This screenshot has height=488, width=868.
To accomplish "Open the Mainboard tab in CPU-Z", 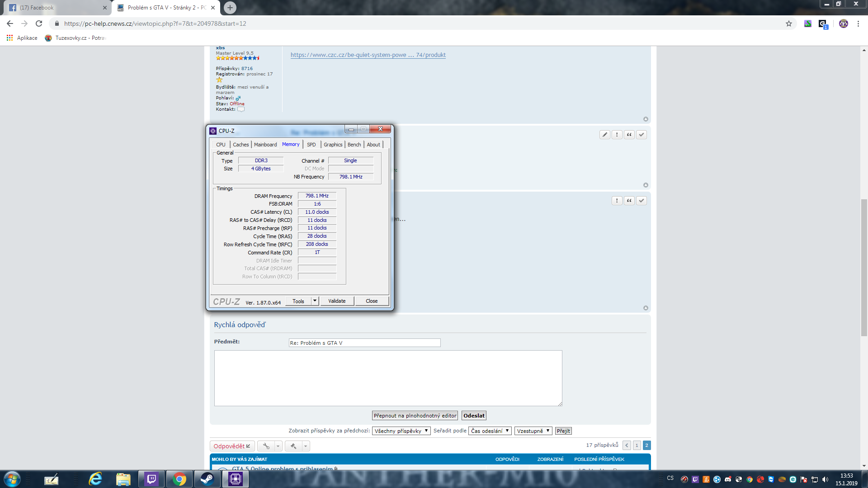I will (265, 145).
